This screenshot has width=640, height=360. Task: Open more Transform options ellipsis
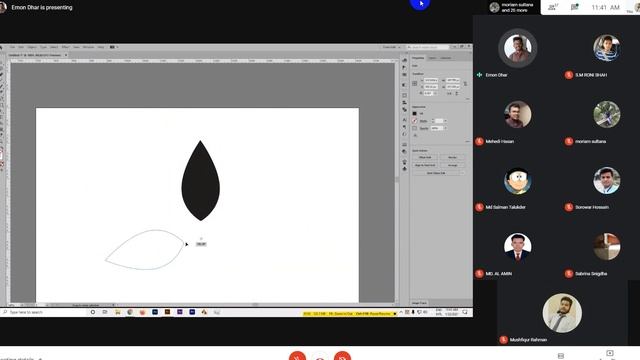click(x=468, y=99)
